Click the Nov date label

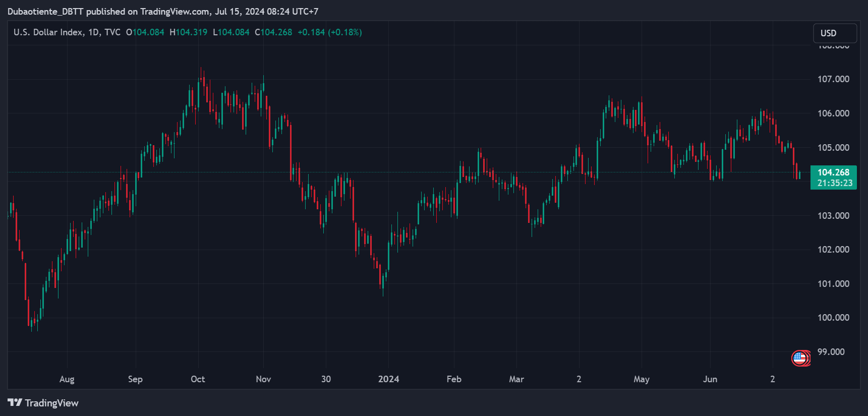(263, 379)
